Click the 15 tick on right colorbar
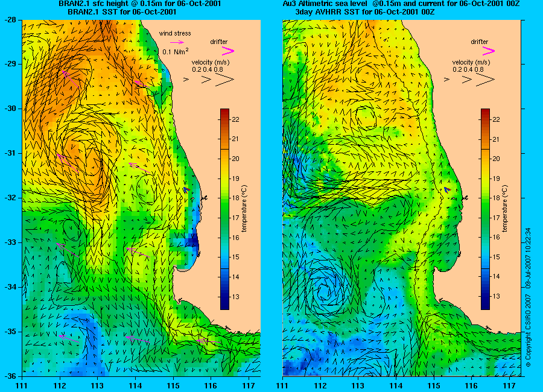543x392 pixels. click(497, 258)
